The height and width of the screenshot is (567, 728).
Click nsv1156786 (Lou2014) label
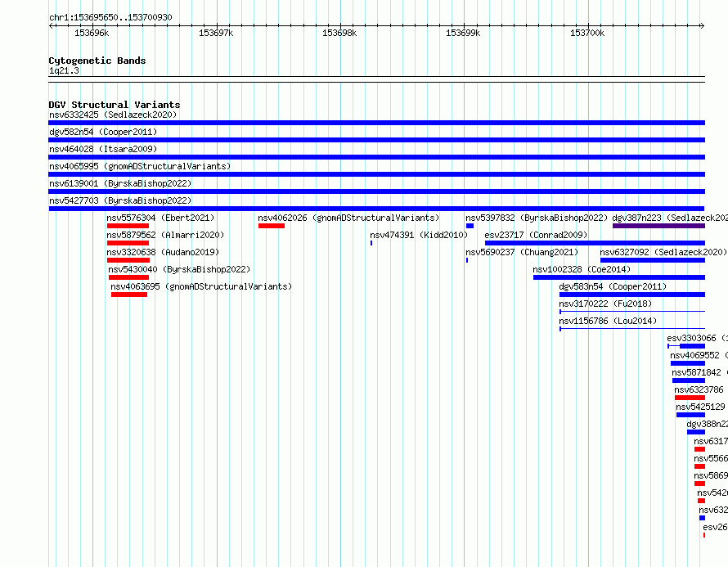point(608,321)
